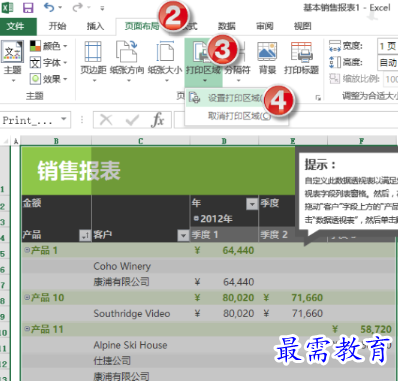Open 纸张方向 orientation options
The image size is (398, 381).
pos(127,61)
